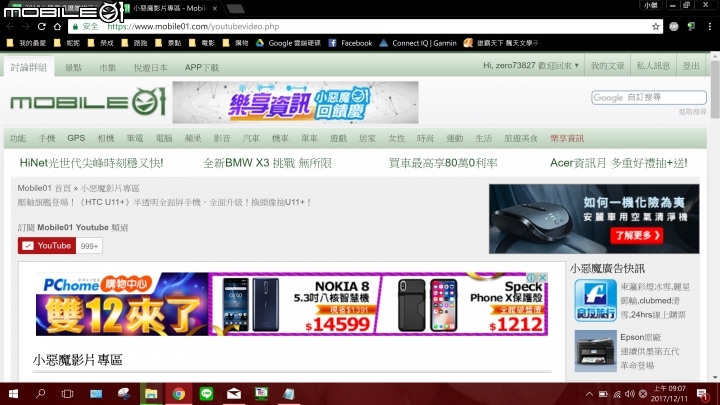Switch to Chrome in the taskbar
The image size is (720, 405).
[179, 394]
